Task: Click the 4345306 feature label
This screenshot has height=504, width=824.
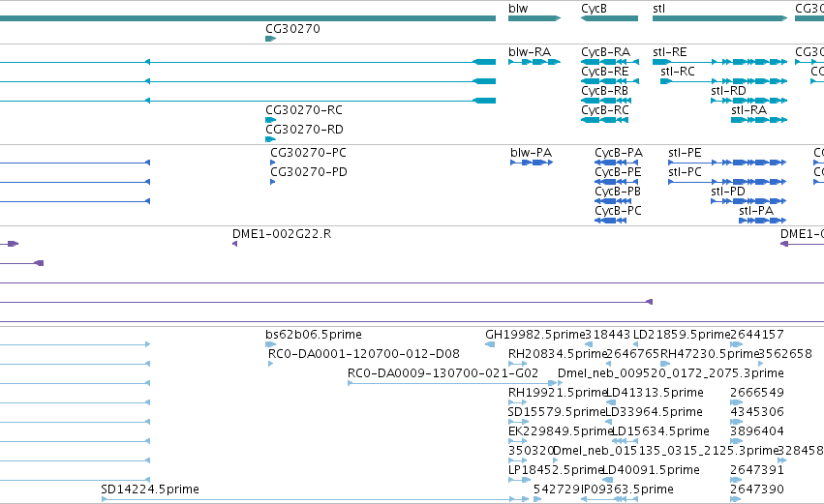Action: coord(757,411)
